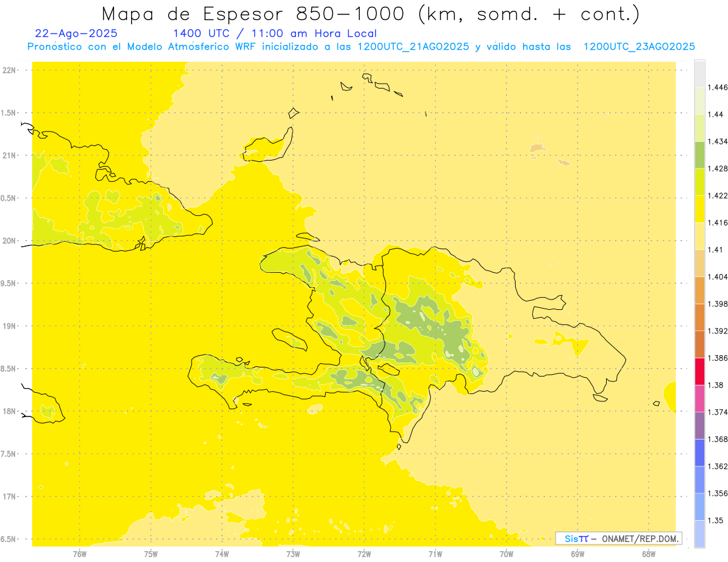
Task: Click the 17N latitude axis label
Action: (x=10, y=497)
